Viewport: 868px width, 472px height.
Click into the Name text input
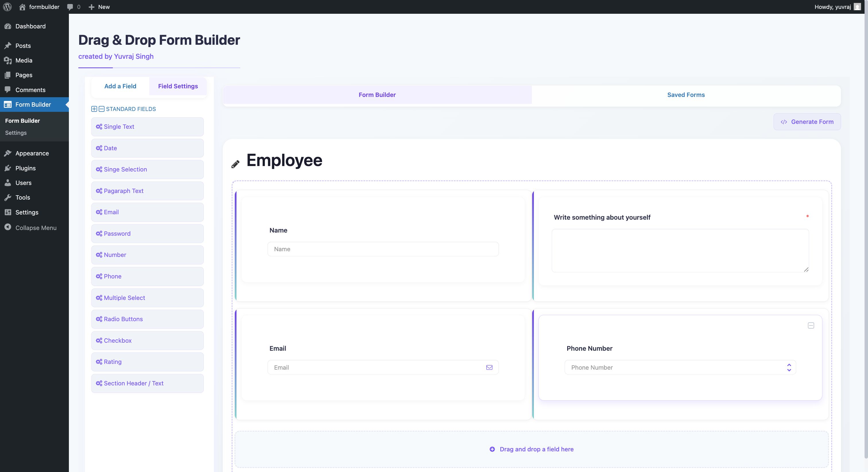click(x=383, y=249)
